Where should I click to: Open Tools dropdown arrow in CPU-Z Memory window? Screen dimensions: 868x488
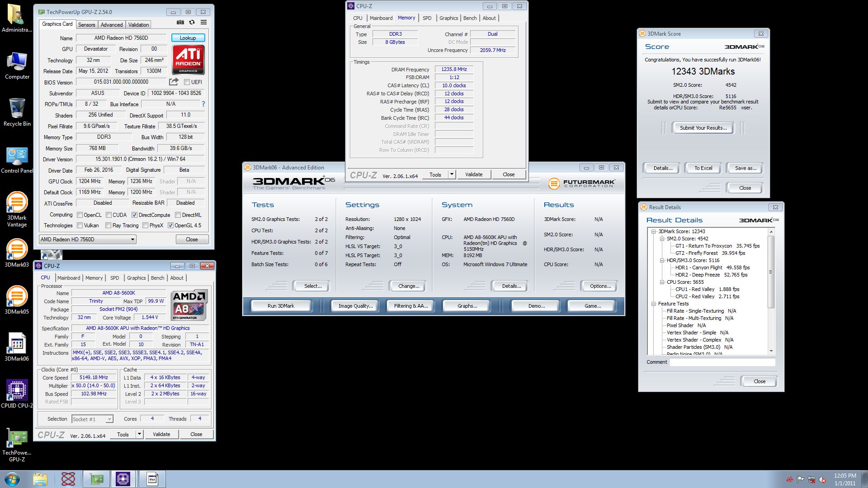(x=451, y=174)
